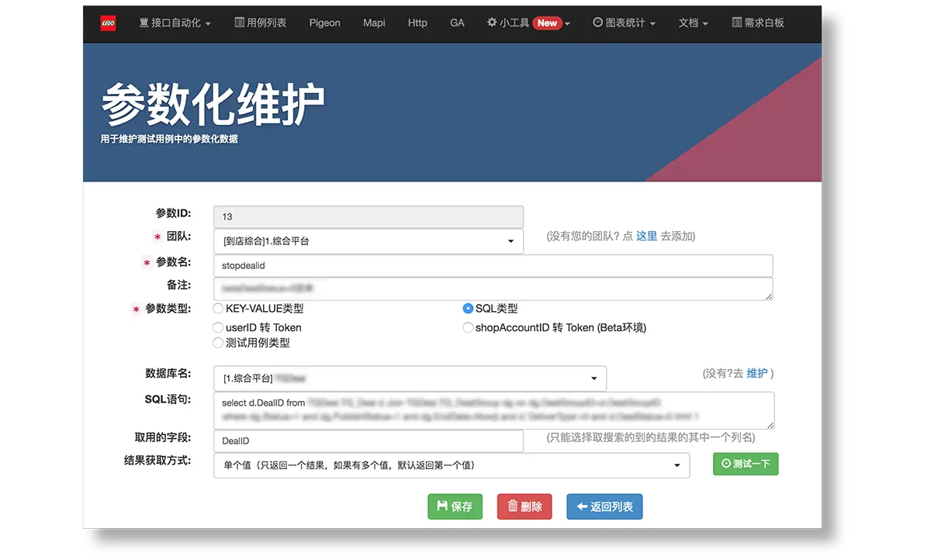Select the 测试用例类型 radio button
This screenshot has width=931, height=560.
[x=218, y=343]
